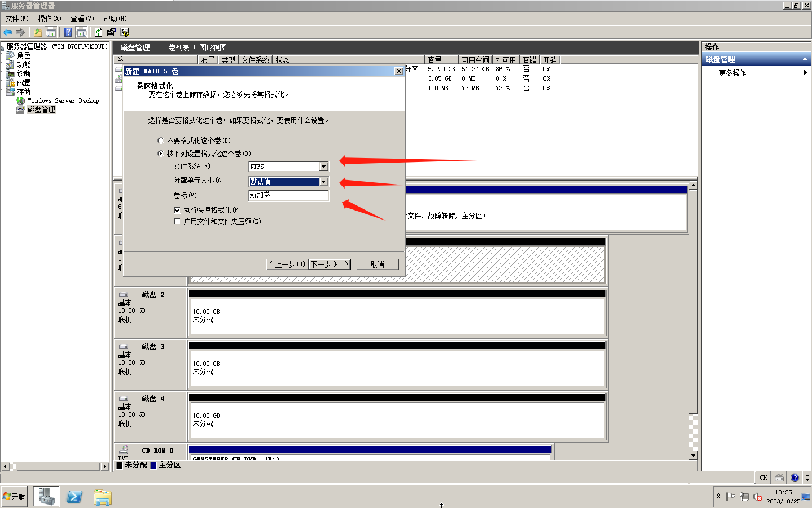Click the green Refresh toolbar icon
This screenshot has width=812, height=508.
99,32
